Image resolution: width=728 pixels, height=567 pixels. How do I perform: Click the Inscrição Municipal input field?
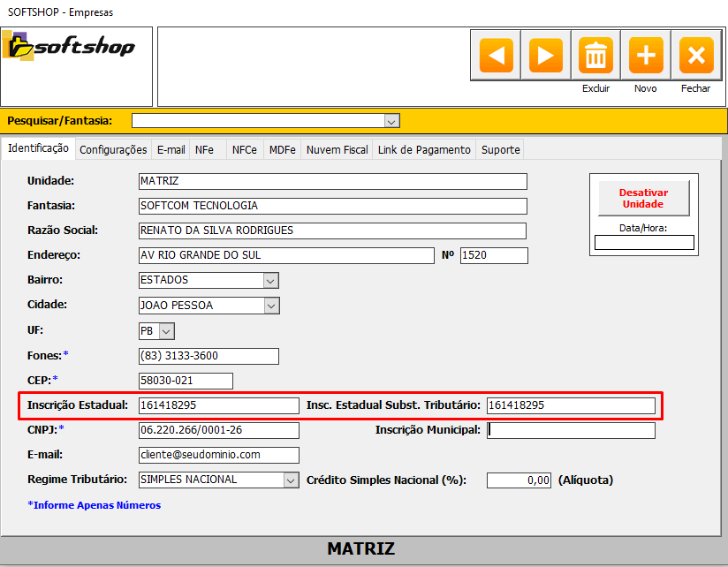click(571, 431)
